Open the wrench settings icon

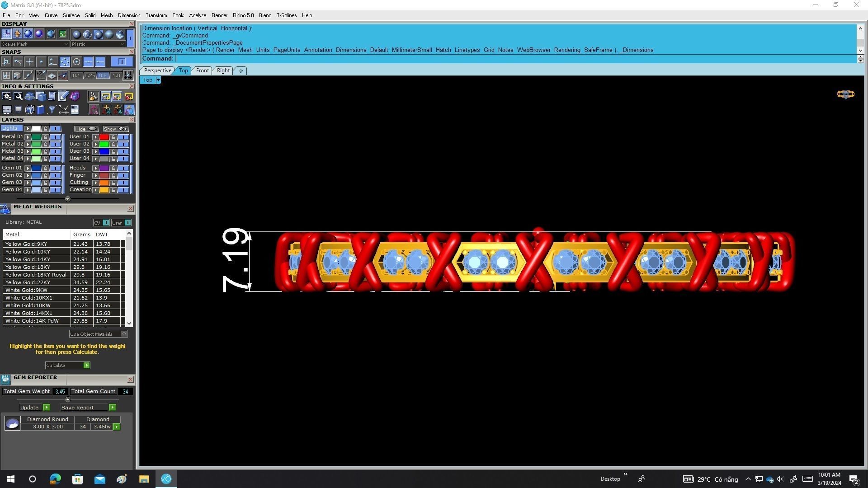(18, 96)
